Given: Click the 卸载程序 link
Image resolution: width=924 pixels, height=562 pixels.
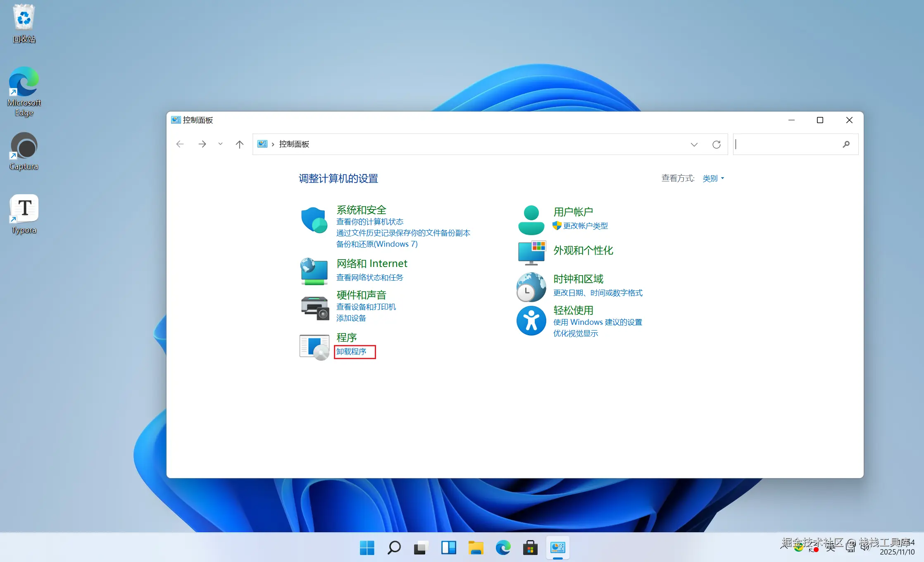Looking at the screenshot, I should pyautogui.click(x=351, y=352).
